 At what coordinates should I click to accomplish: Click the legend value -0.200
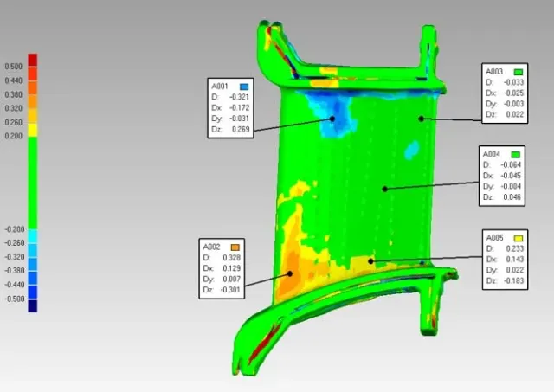tap(15, 229)
